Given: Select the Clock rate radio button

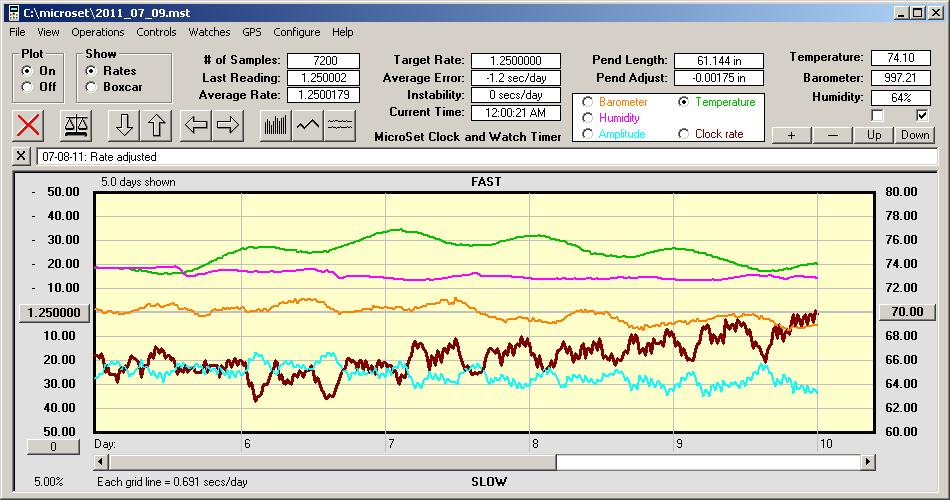Looking at the screenshot, I should [x=683, y=133].
